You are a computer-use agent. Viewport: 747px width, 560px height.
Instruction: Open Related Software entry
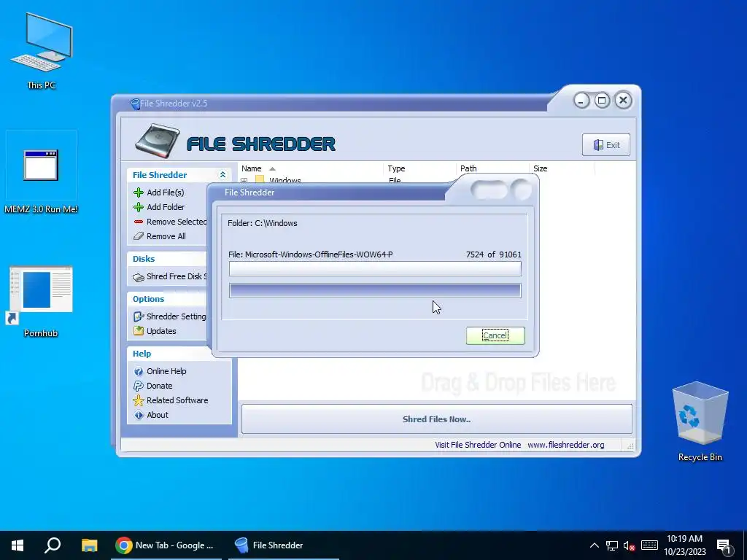click(x=177, y=400)
